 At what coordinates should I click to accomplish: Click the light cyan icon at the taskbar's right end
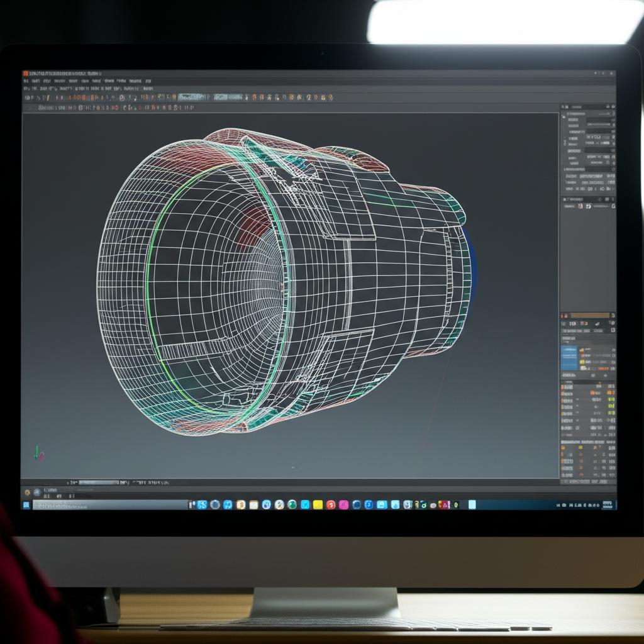(472, 504)
